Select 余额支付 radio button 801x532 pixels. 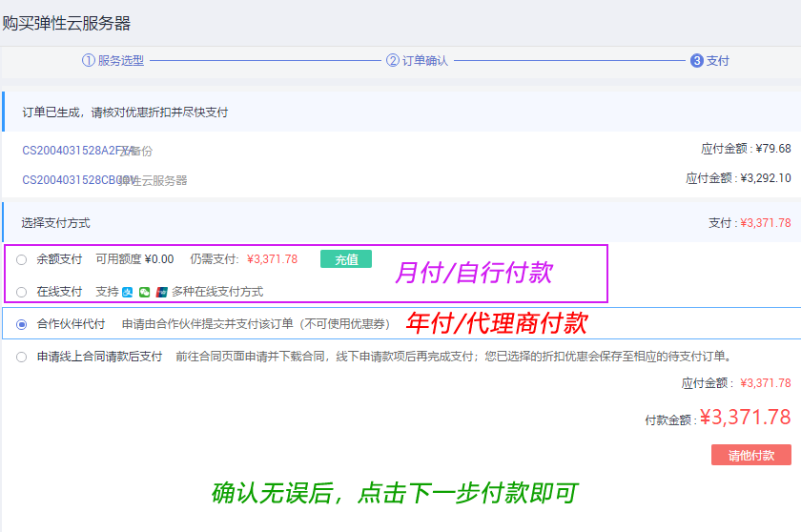click(x=22, y=259)
